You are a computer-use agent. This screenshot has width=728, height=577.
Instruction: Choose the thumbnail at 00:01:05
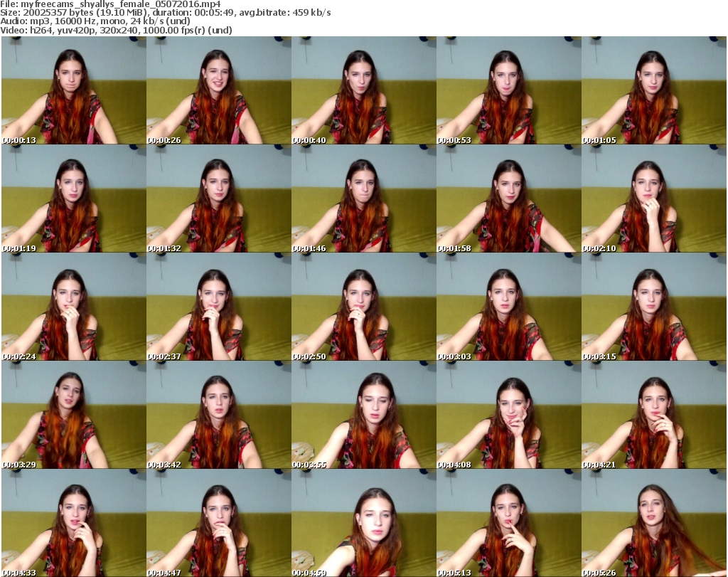654,90
